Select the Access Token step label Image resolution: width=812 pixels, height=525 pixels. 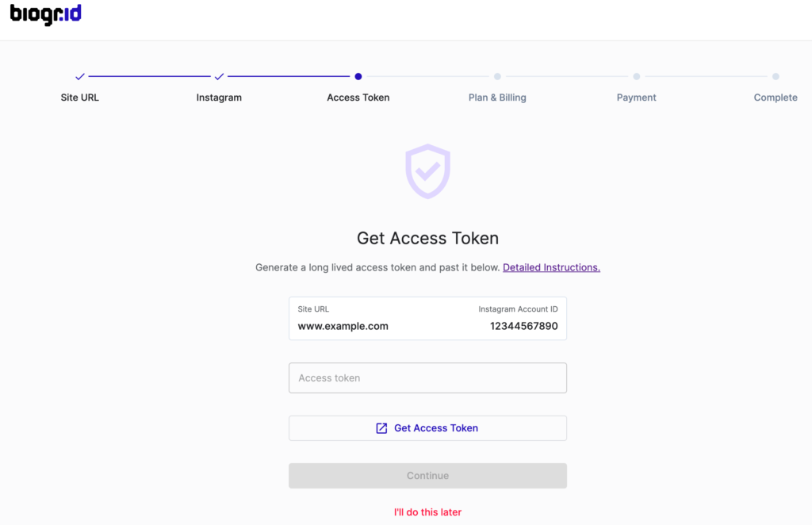point(358,98)
